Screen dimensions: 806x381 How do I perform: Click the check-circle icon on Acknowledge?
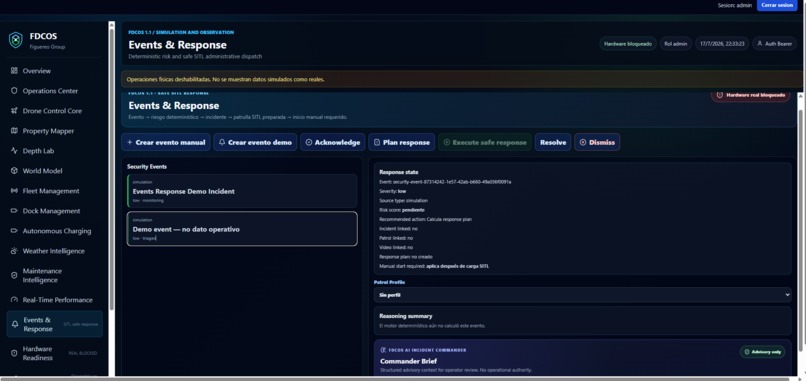click(309, 142)
